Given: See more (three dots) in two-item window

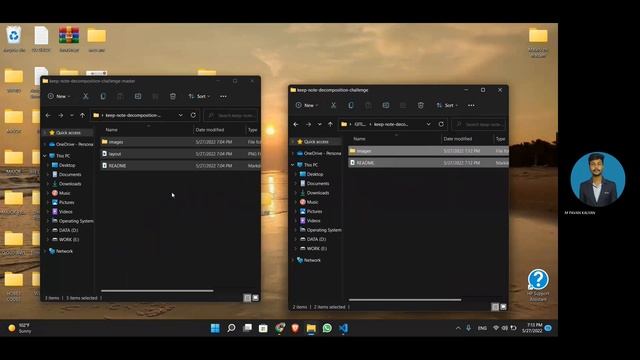Looking at the screenshot, I should point(471,105).
